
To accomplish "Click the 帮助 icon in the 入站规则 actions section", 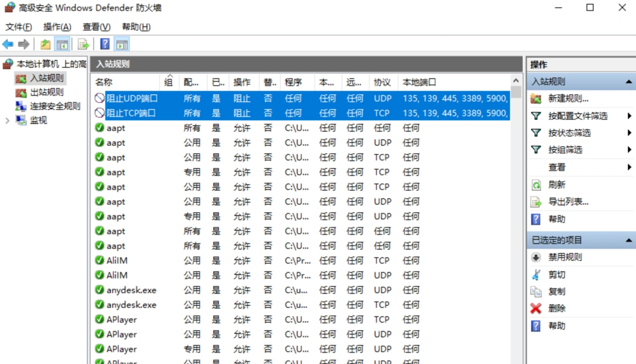I will [536, 219].
